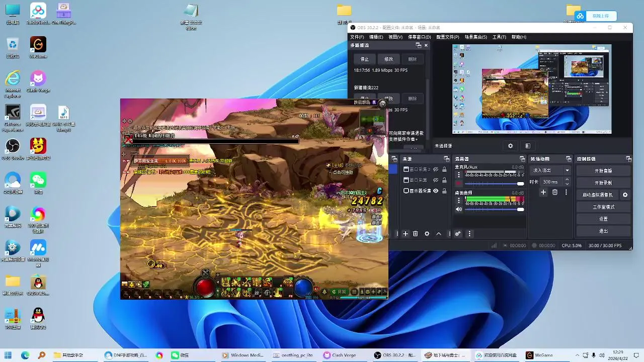Add a scene transition with the plus icon
The image size is (644, 362).
coord(543,192)
